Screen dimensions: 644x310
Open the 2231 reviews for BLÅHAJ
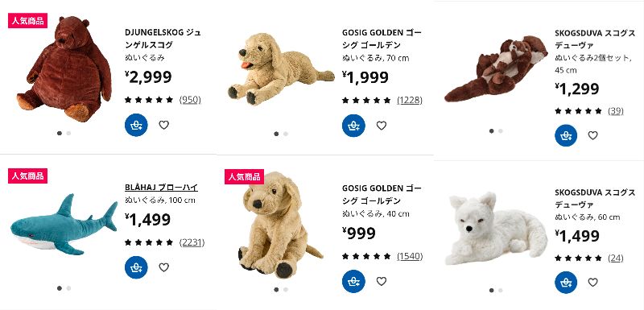[192, 242]
